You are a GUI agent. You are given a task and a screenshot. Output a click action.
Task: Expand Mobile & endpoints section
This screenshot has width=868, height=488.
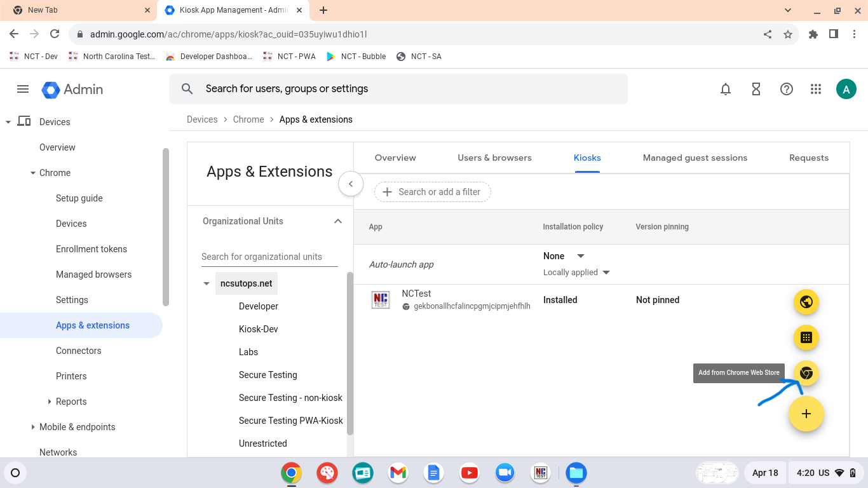[x=33, y=427]
